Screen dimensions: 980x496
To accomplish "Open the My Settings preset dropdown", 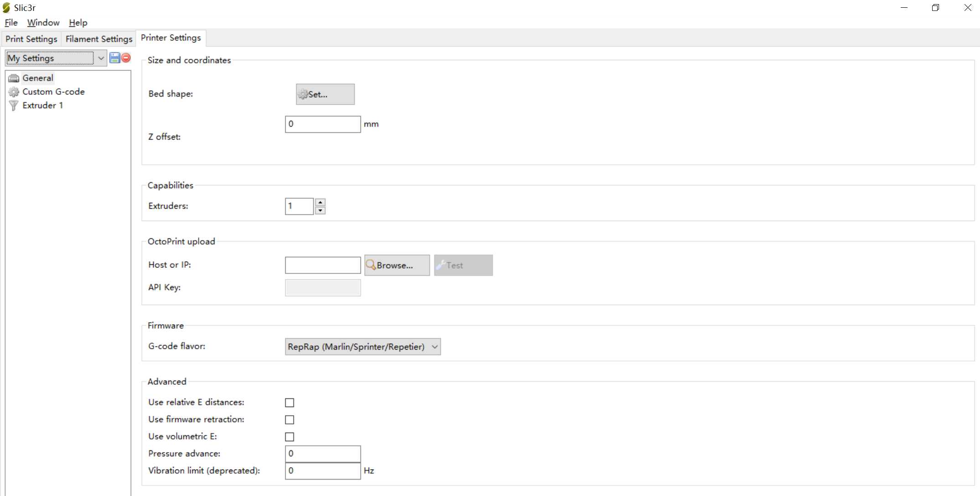I will pyautogui.click(x=56, y=58).
